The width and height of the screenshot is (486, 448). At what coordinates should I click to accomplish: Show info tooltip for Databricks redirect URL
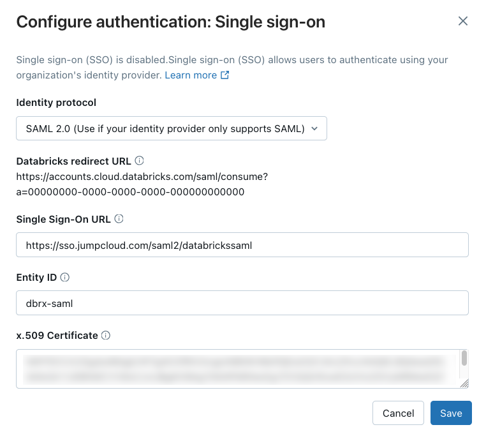click(140, 161)
